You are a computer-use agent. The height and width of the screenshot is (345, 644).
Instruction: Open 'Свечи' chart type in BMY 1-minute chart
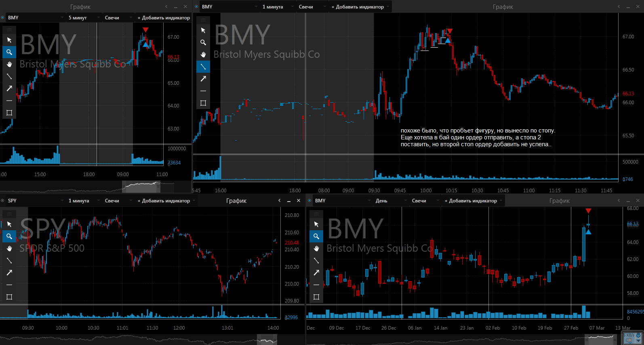coord(312,7)
